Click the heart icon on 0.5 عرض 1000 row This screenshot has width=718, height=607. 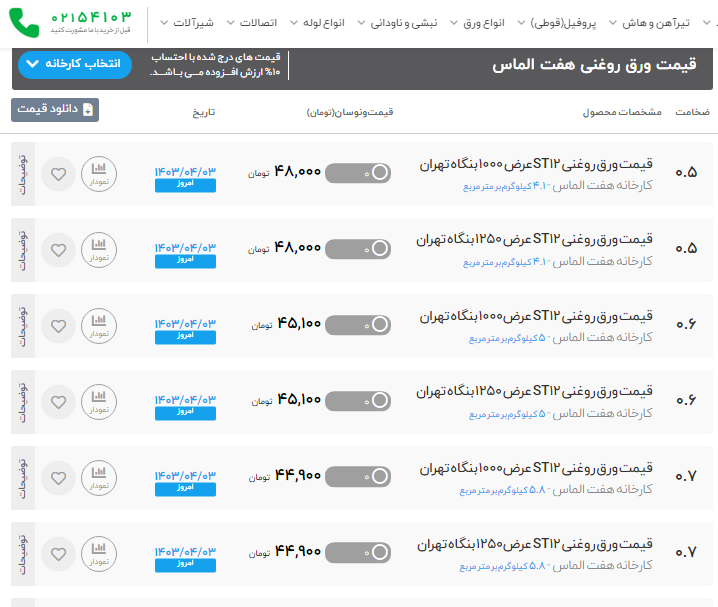coord(58,174)
